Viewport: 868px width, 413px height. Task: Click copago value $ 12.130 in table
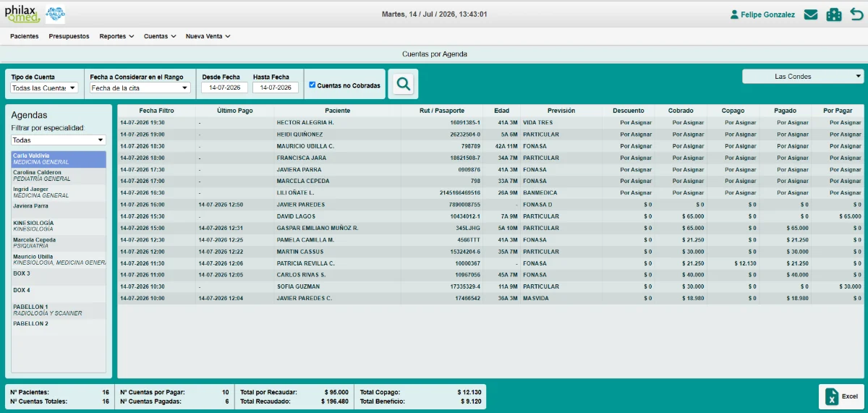click(x=745, y=263)
